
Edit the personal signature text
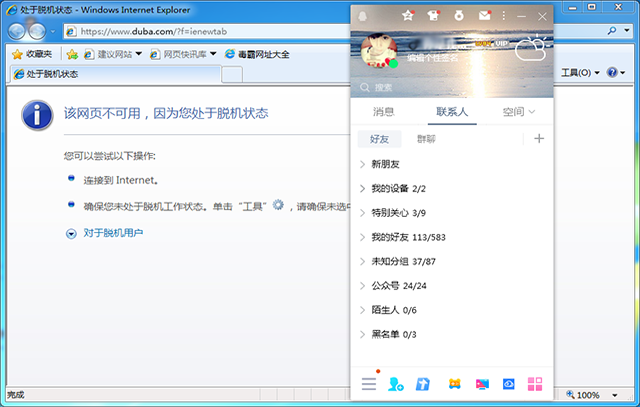click(432, 58)
